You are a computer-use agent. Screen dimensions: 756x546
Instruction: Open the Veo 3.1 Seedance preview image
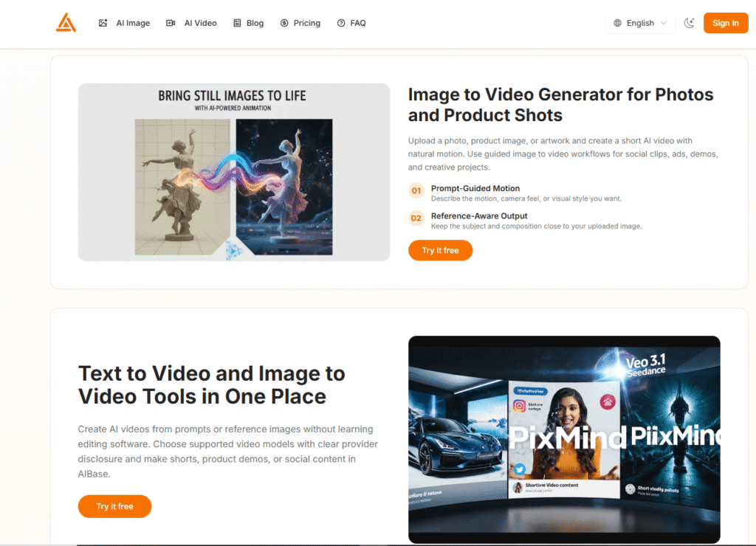[564, 440]
